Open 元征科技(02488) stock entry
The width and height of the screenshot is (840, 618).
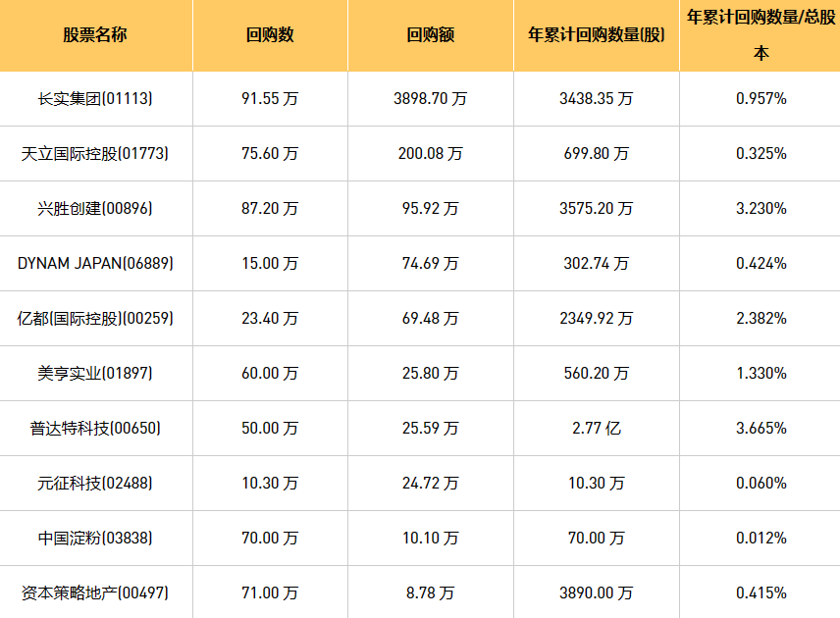[95, 483]
